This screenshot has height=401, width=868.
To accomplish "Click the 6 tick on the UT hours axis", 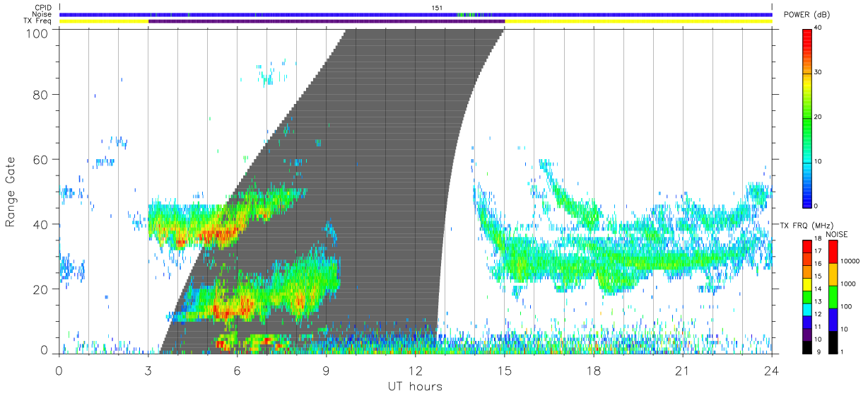I will [237, 370].
